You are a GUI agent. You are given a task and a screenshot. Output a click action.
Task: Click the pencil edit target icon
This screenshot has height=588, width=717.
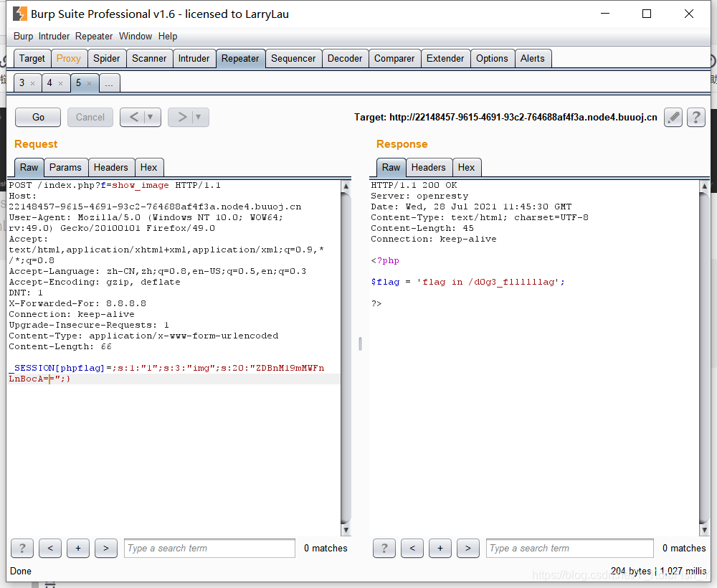click(673, 118)
